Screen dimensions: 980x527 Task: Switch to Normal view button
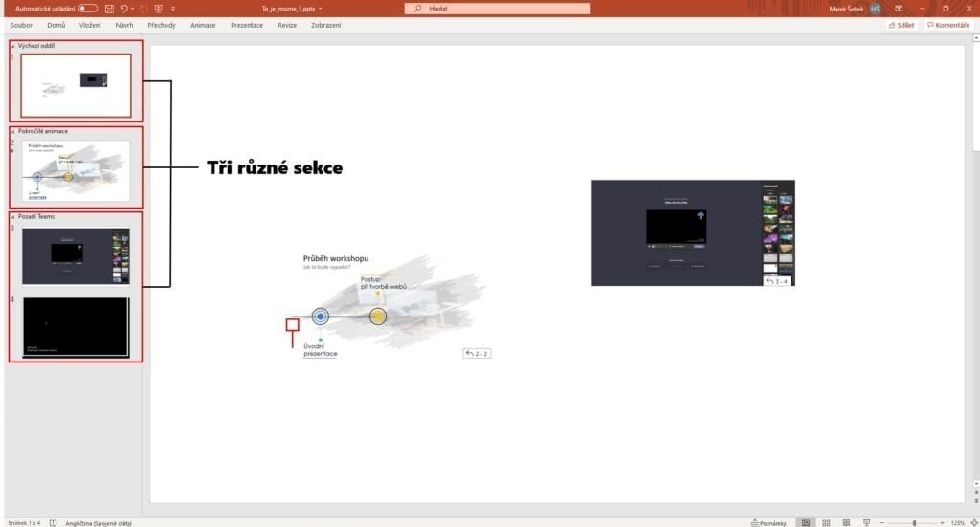point(806,522)
